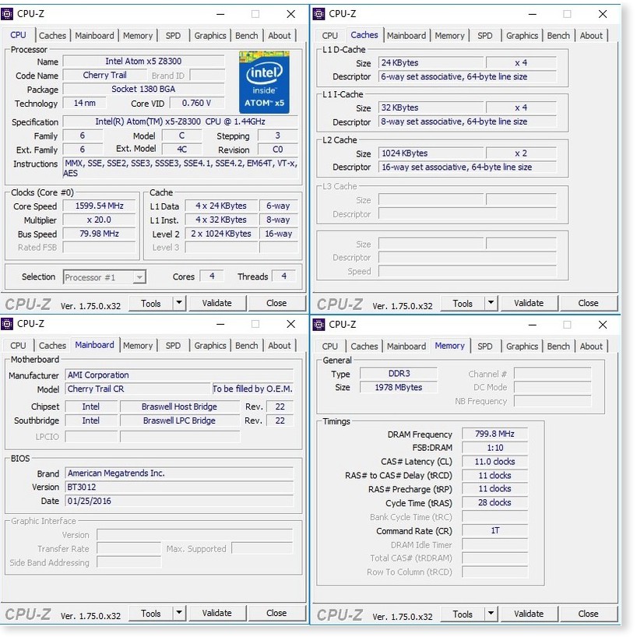Viewport: 644px width, 644px height.
Task: Open the Bench tab
Action: click(x=246, y=35)
